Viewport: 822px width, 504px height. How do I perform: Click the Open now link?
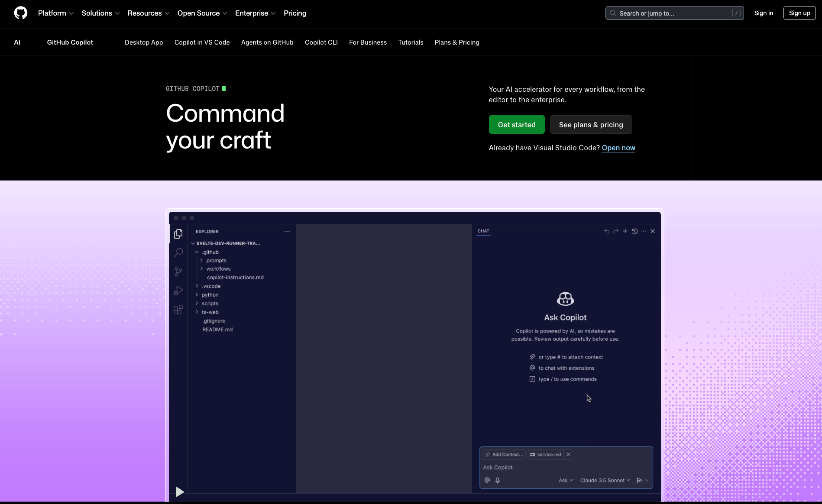coord(618,148)
